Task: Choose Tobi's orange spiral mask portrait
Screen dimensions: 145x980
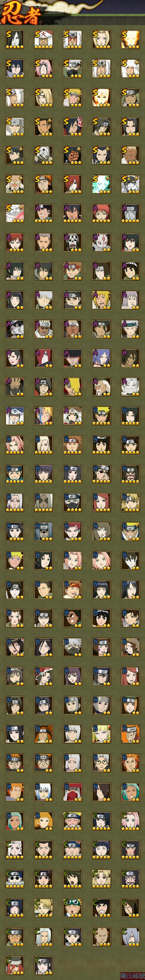Action: coord(72,155)
